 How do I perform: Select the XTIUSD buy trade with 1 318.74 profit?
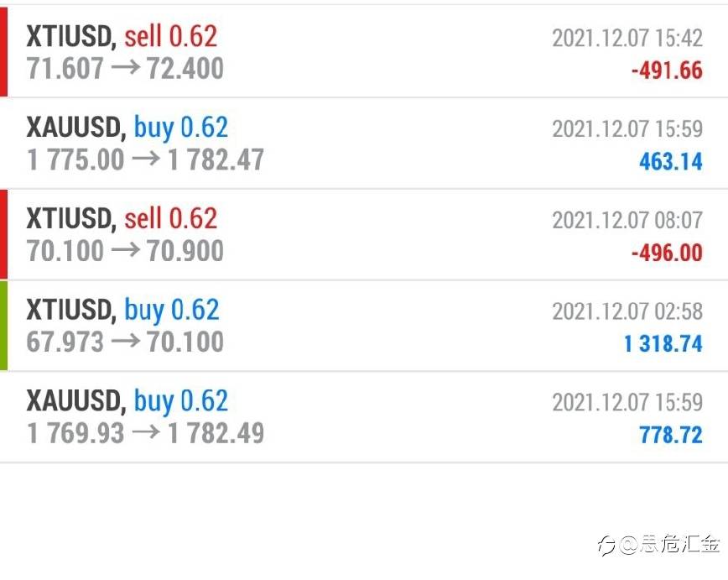(x=364, y=326)
